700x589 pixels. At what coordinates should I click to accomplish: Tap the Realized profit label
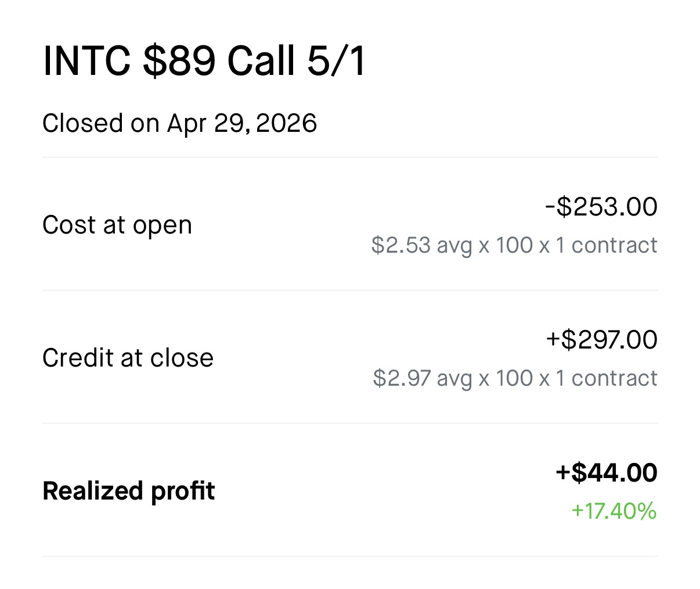click(x=129, y=491)
